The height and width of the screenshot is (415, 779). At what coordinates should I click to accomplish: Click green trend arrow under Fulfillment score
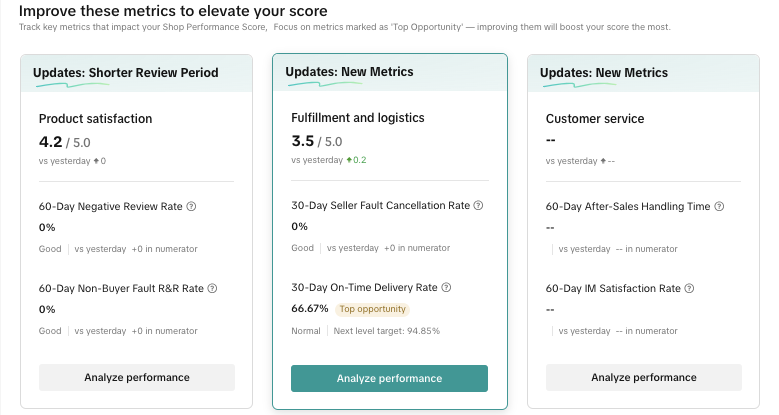click(350, 160)
